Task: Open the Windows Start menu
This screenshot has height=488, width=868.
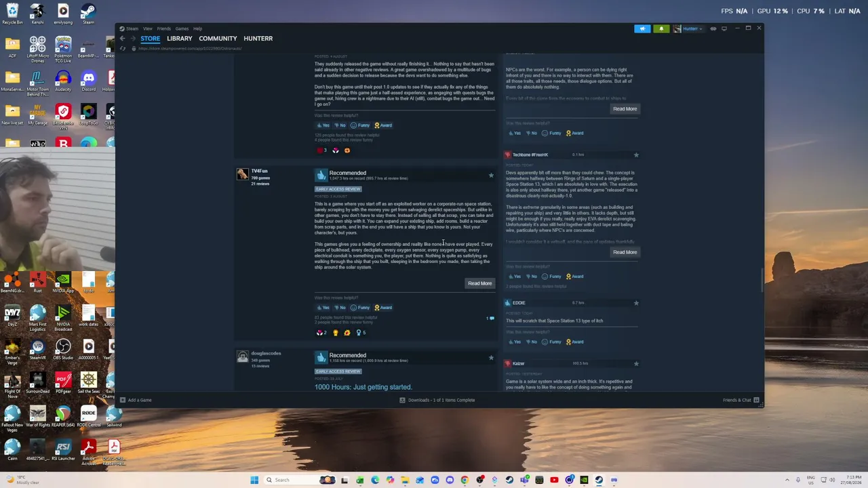Action: [254, 480]
